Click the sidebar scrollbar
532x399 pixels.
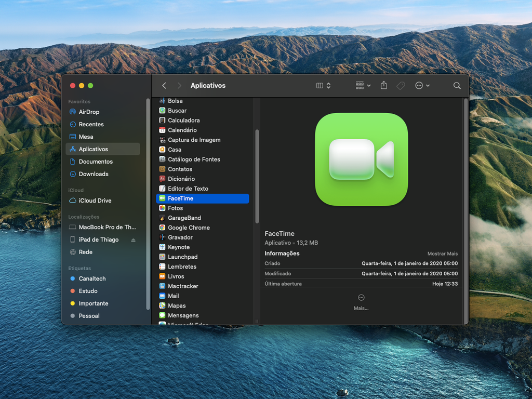[148, 204]
